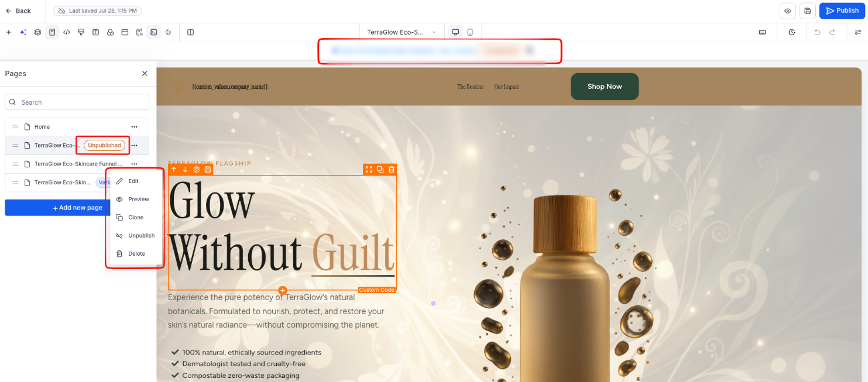Switch to desktop view icon

pos(455,32)
